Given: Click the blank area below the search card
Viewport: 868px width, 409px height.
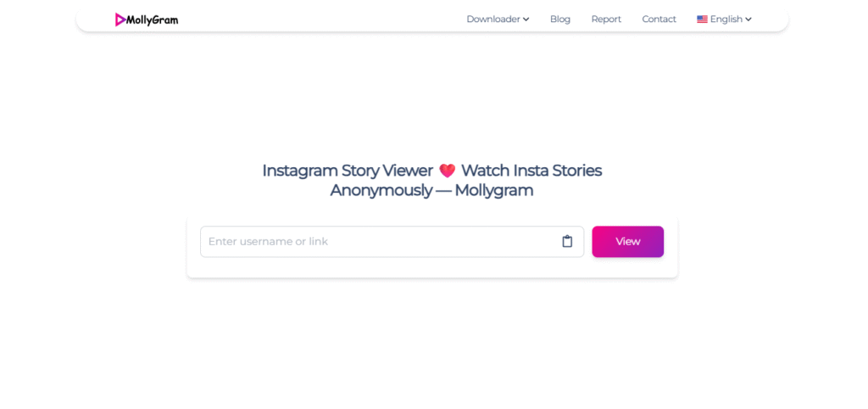Looking at the screenshot, I should (431, 344).
